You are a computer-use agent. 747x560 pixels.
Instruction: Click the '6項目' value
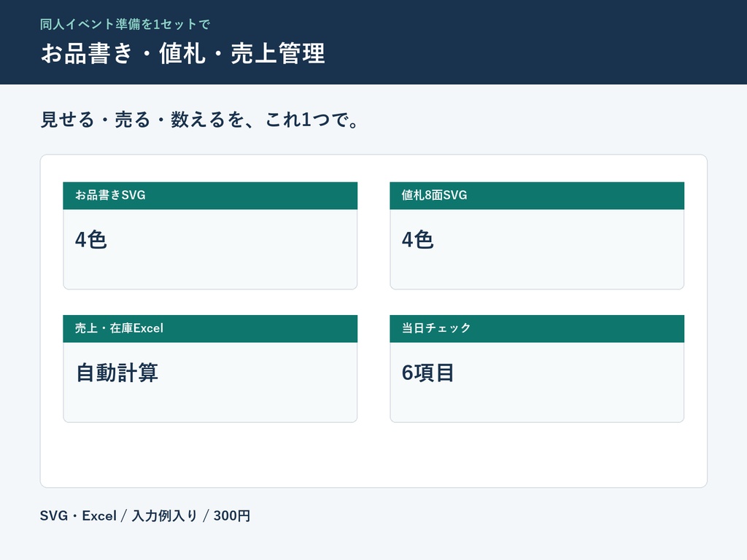click(427, 373)
